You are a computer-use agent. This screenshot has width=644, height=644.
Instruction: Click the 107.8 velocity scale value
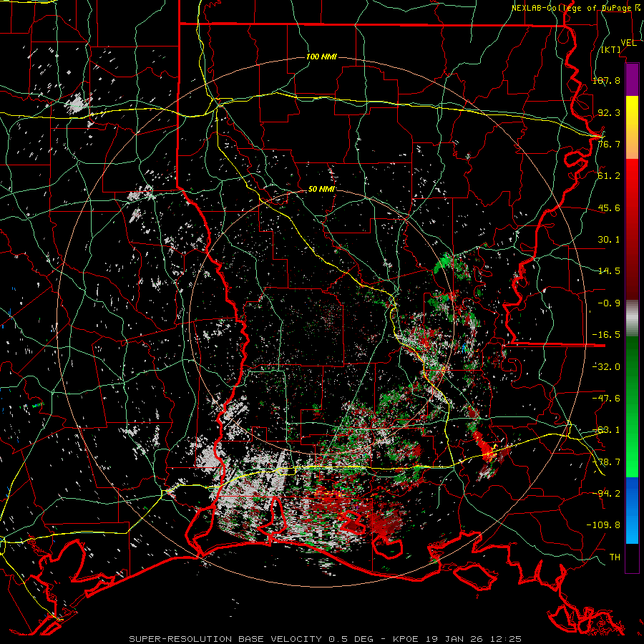pos(606,80)
